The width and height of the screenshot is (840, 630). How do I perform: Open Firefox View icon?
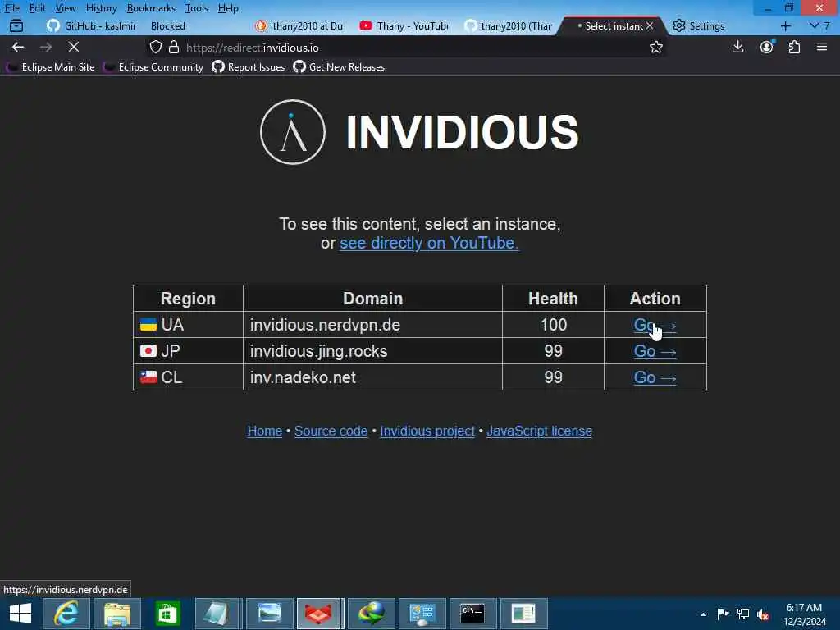[x=16, y=25]
